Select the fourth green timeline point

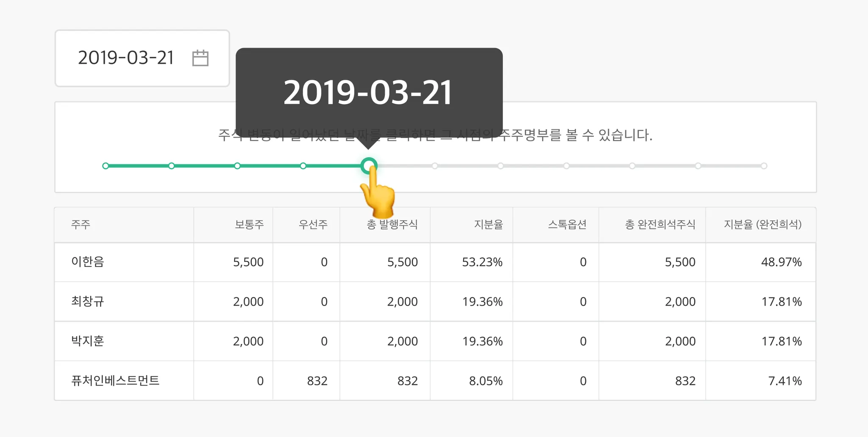(x=303, y=166)
